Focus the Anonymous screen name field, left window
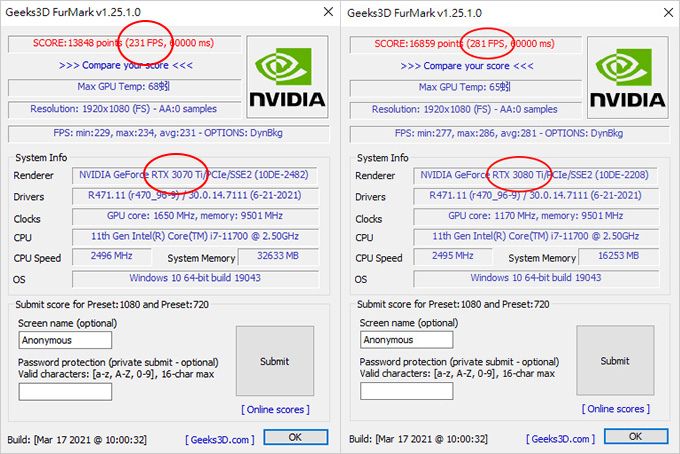Image resolution: width=680 pixels, height=454 pixels. click(65, 340)
